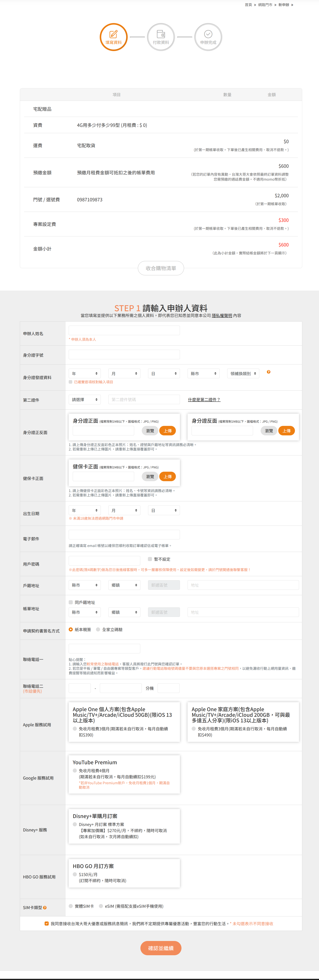Screen dimensions: 319x980
Task: Select YouTube Premium 免收月租費4個月 radio
Action: point(75,770)
